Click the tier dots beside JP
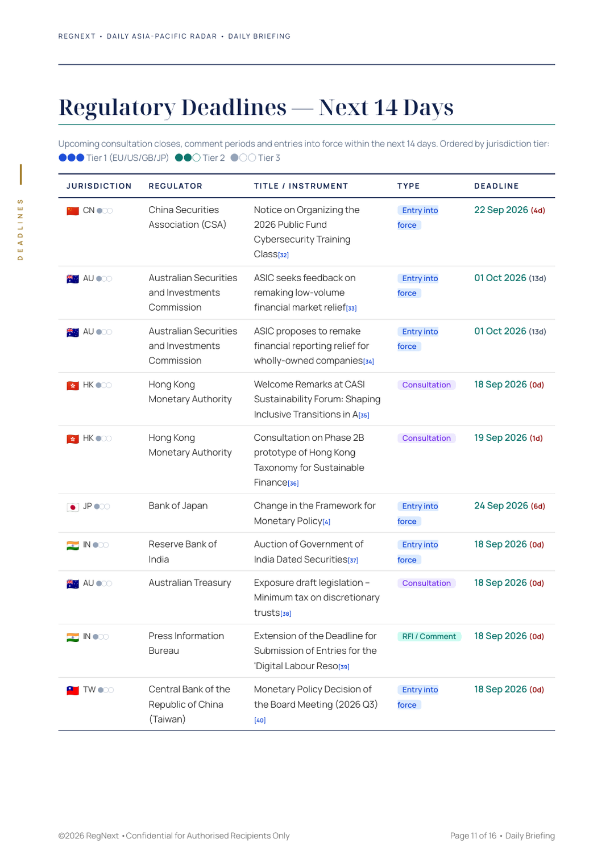Viewport: 614px width, 868px height. point(102,507)
